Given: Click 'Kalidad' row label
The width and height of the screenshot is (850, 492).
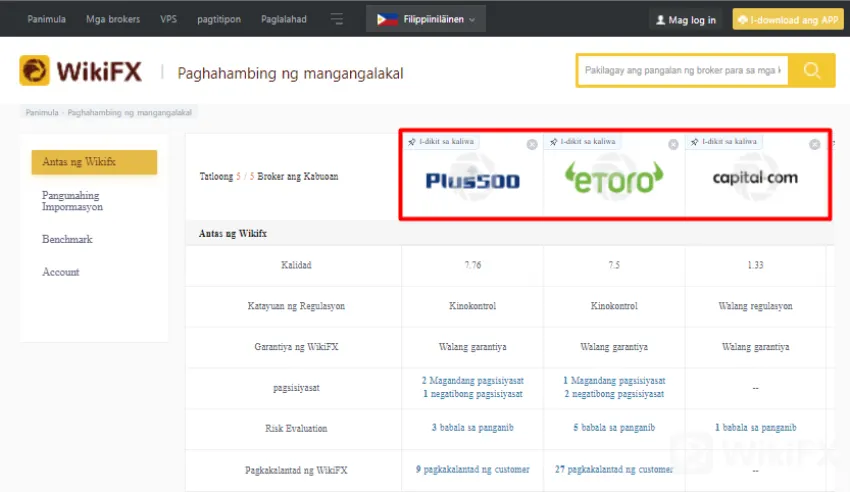Looking at the screenshot, I should (296, 265).
